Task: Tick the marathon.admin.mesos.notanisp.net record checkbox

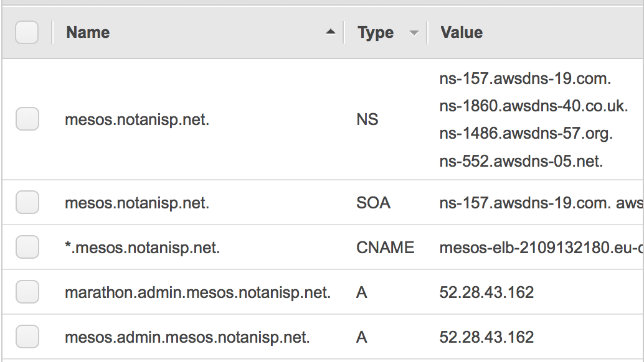Action: pyautogui.click(x=27, y=292)
